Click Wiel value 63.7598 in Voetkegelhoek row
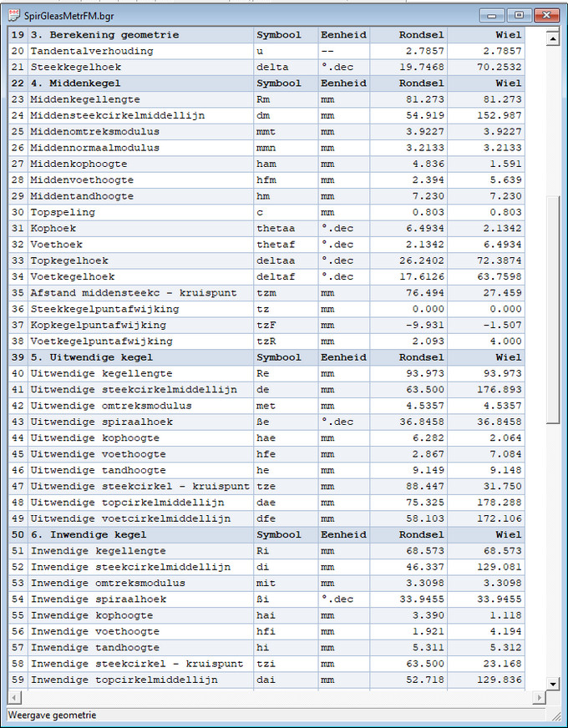This screenshot has width=568, height=728. pos(500,276)
